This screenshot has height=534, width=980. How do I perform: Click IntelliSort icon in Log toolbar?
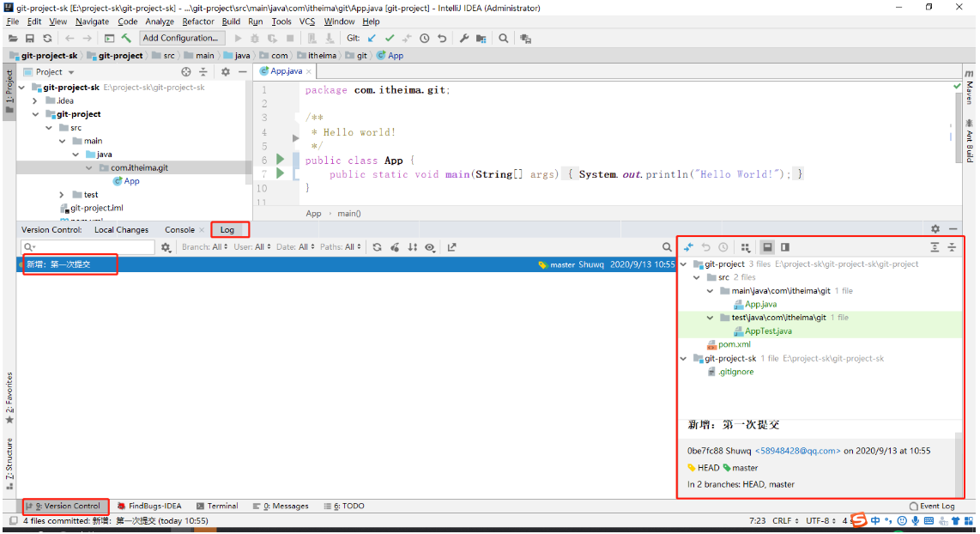click(413, 247)
